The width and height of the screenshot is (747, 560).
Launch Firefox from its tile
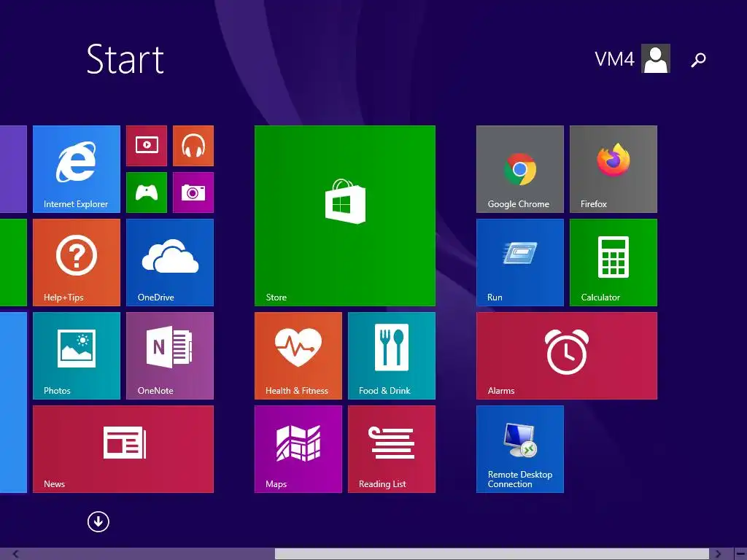(x=614, y=169)
